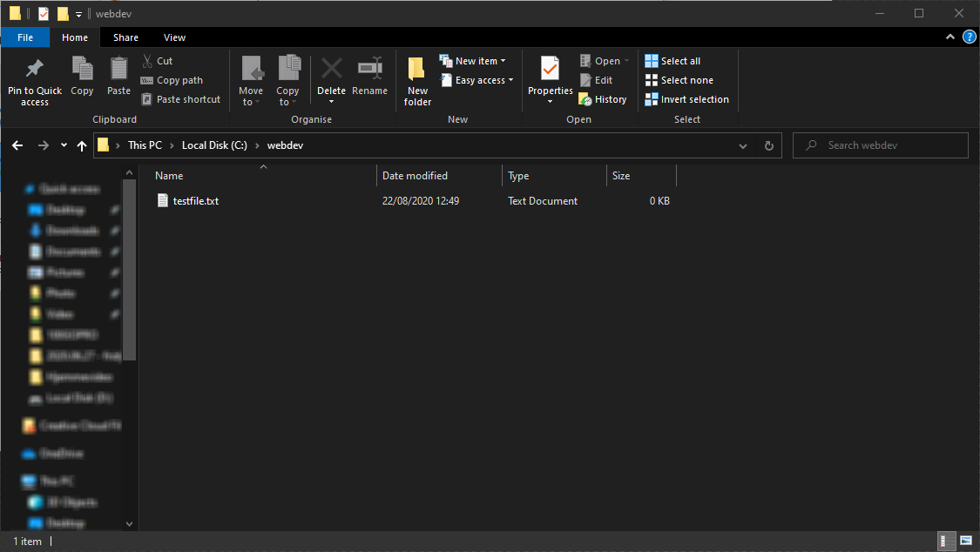The width and height of the screenshot is (980, 552).
Task: Refresh the webdev folder
Action: click(768, 145)
